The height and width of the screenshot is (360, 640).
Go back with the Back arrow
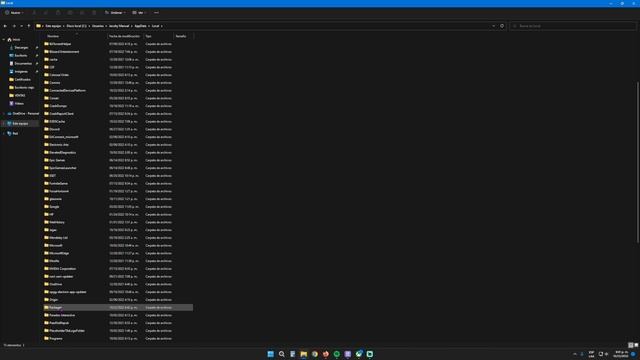coord(5,26)
